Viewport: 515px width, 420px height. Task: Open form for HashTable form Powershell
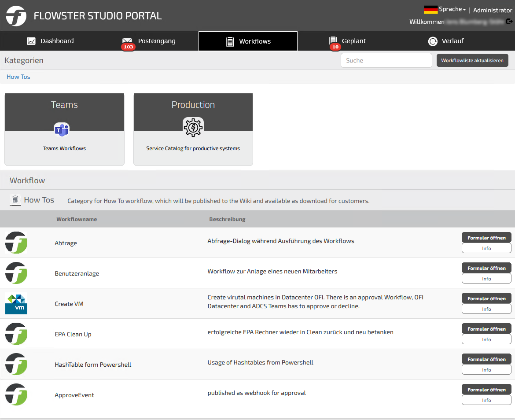486,359
